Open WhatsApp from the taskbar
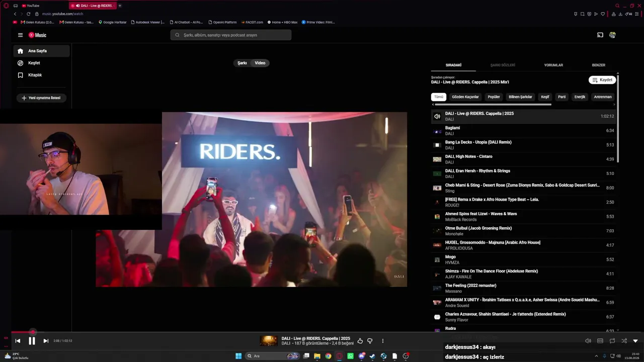This screenshot has height=362, width=644. [350, 356]
